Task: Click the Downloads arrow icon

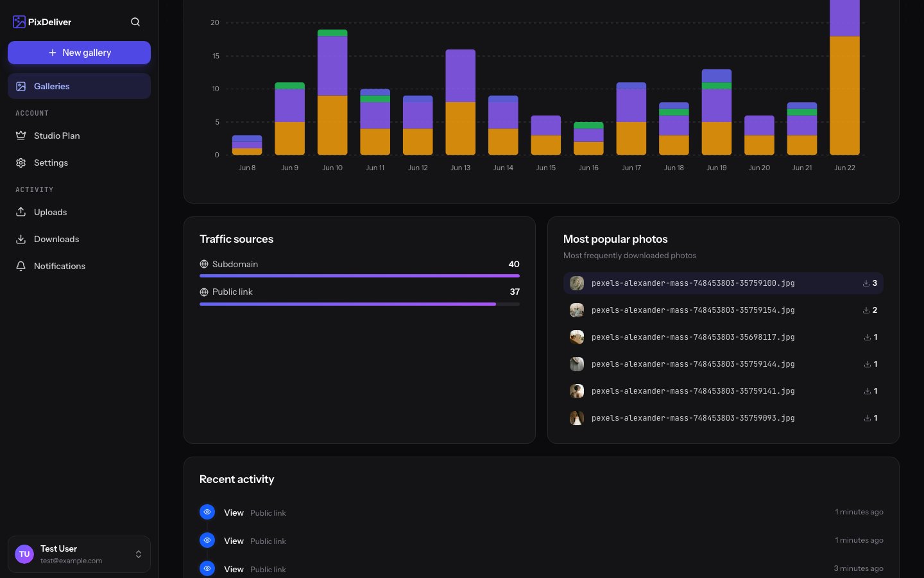Action: 21,239
